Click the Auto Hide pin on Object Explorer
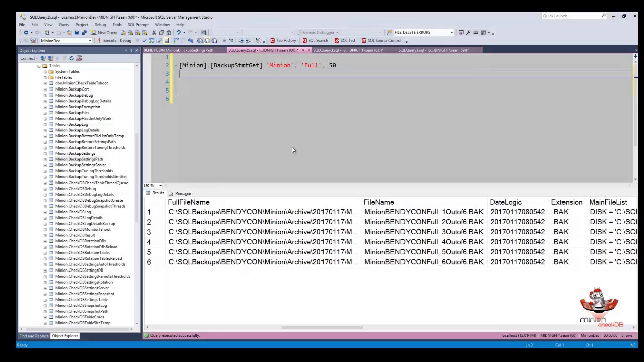This screenshot has width=644, height=362. (x=131, y=50)
